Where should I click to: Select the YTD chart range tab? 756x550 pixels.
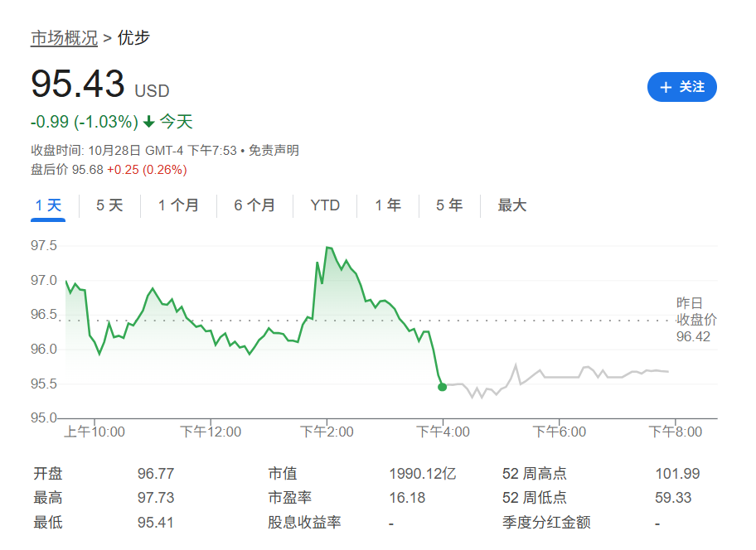click(x=325, y=205)
